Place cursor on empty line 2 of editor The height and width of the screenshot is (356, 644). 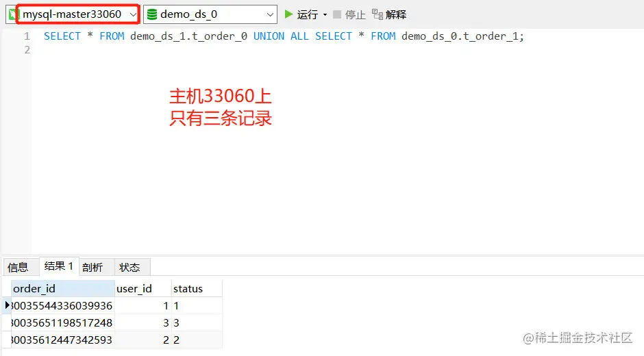[337, 50]
